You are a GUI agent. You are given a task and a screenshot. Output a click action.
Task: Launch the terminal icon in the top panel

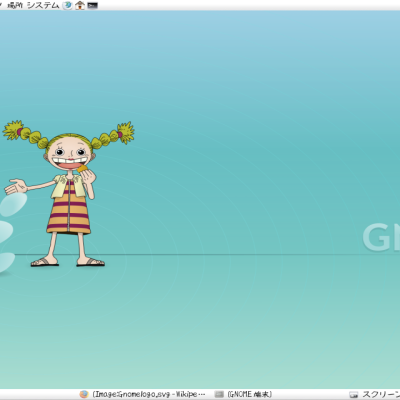tap(92, 5)
